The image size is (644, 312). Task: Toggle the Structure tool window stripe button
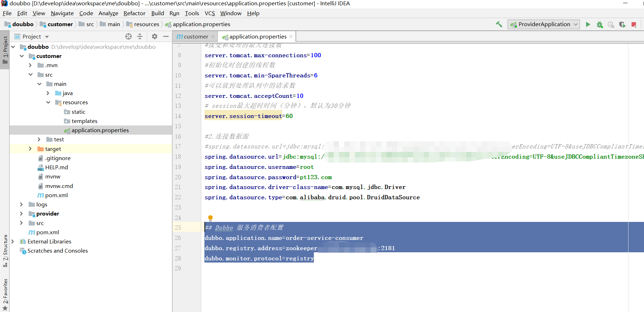click(x=5, y=250)
